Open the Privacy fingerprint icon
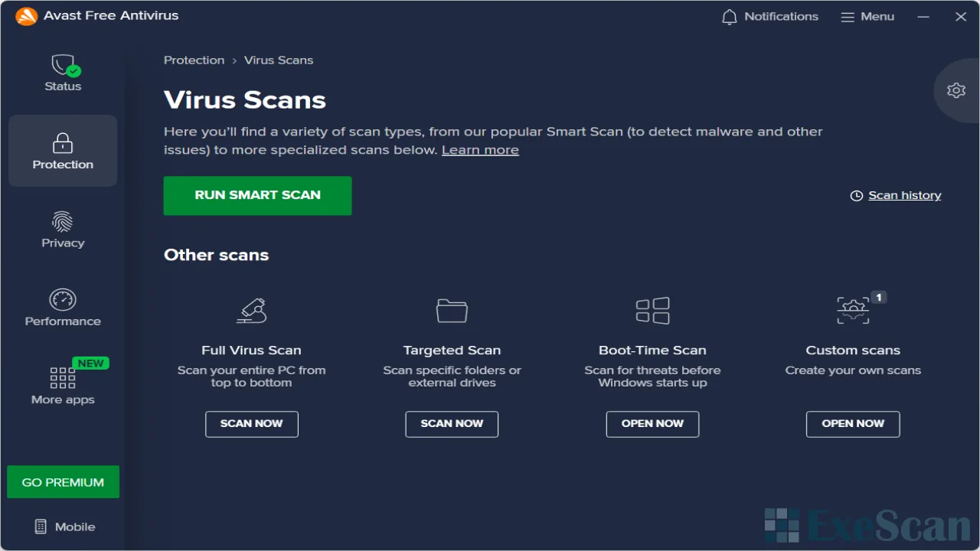980x551 pixels. (63, 222)
